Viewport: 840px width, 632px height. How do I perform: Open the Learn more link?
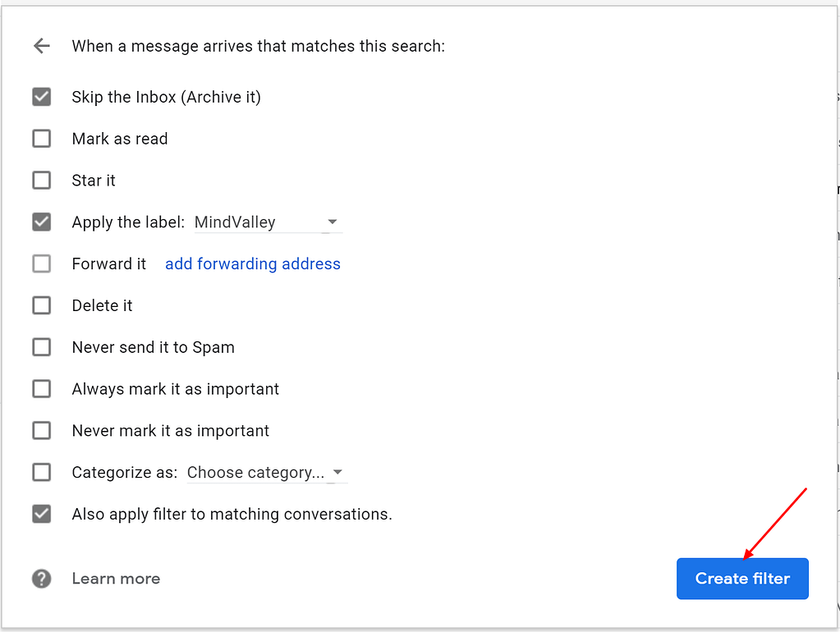click(x=117, y=579)
